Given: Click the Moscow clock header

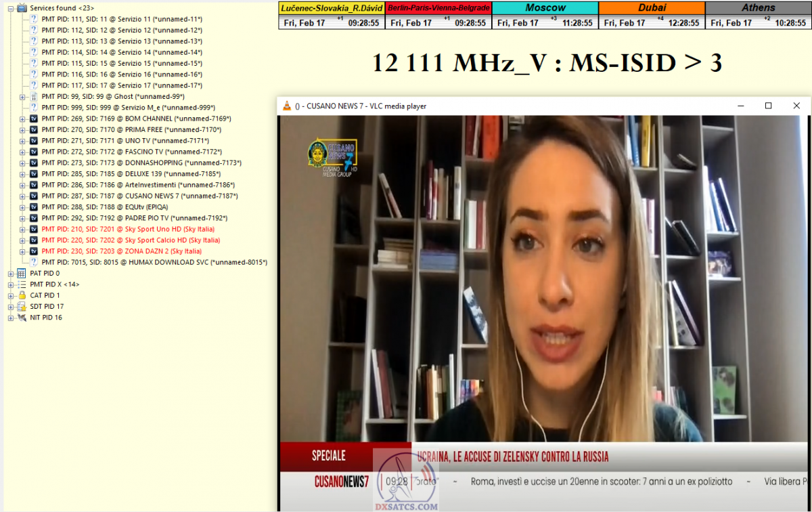Looking at the screenshot, I should coord(545,8).
